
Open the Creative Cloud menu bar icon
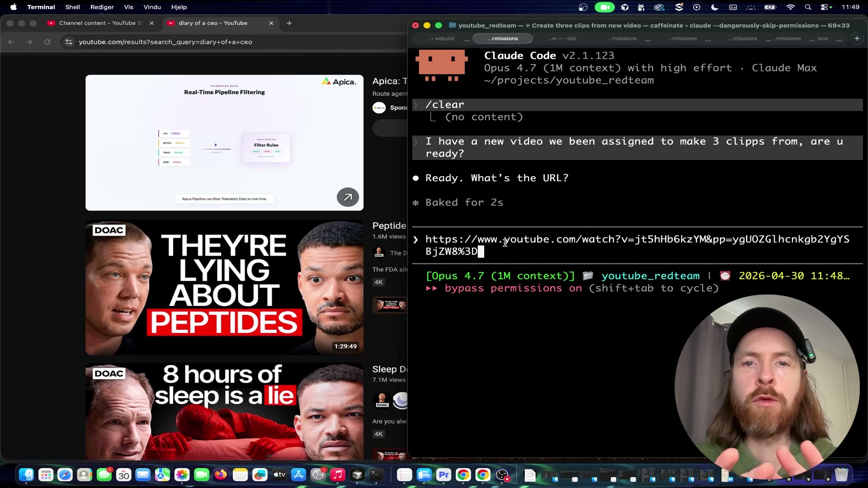pyautogui.click(x=659, y=7)
